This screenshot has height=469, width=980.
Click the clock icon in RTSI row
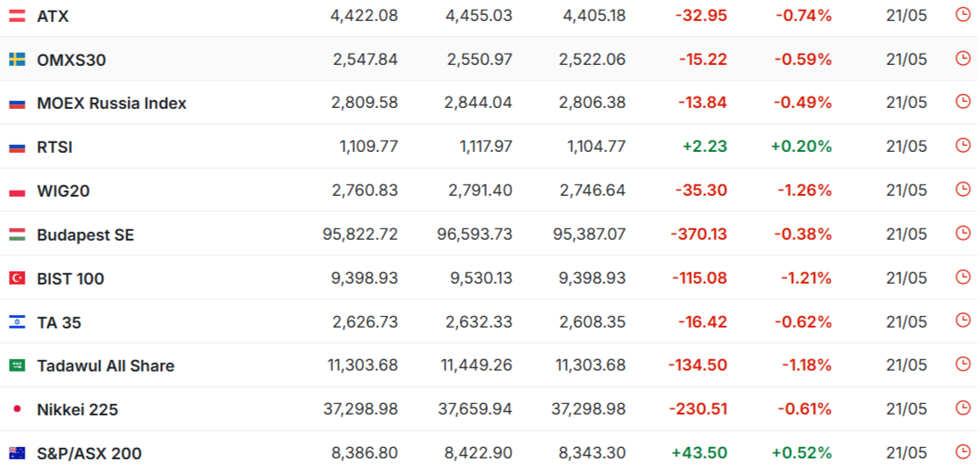962,145
